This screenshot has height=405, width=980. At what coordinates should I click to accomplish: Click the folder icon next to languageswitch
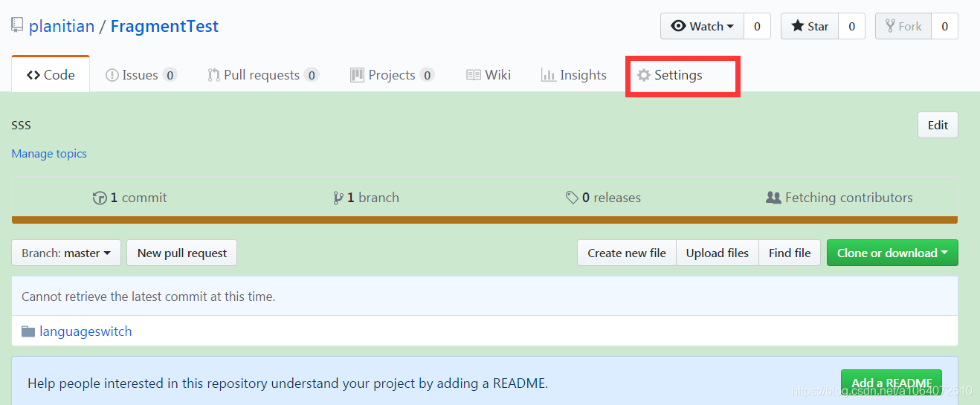(28, 331)
